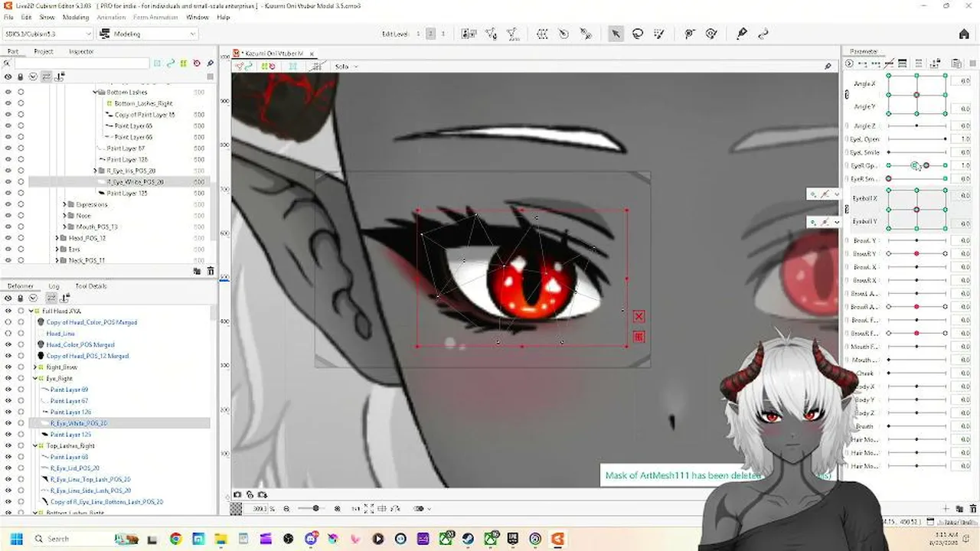Adjust the Angle Z parameter slider

(x=916, y=126)
